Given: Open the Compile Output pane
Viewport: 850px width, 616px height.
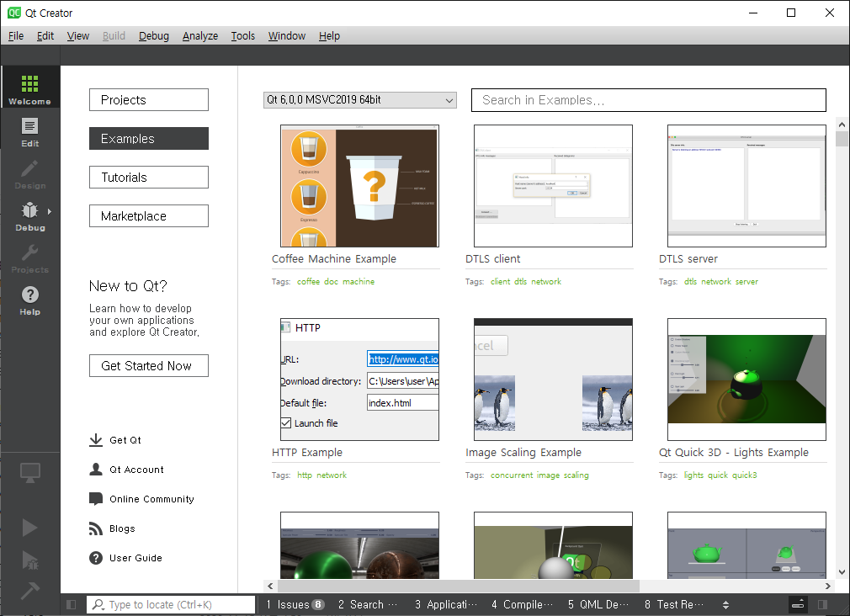Looking at the screenshot, I should click(x=522, y=604).
